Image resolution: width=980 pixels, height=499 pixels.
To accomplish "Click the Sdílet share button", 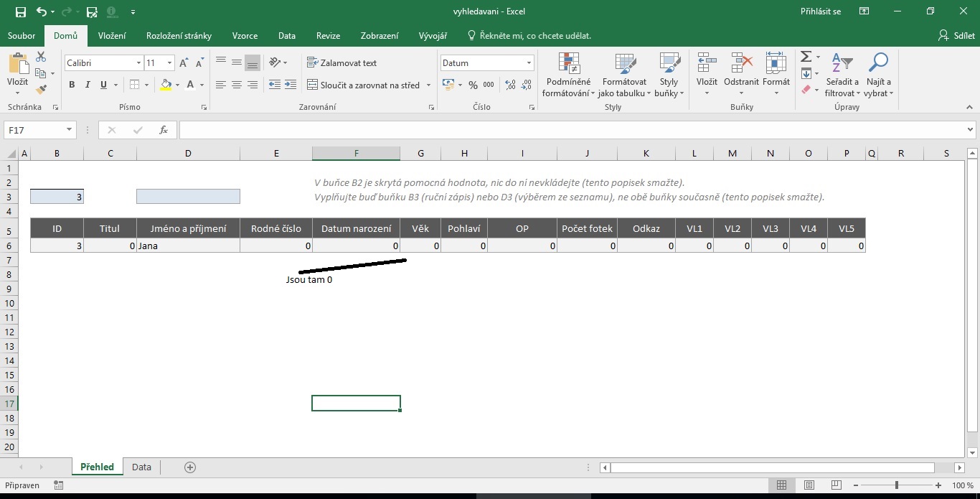I will [958, 36].
